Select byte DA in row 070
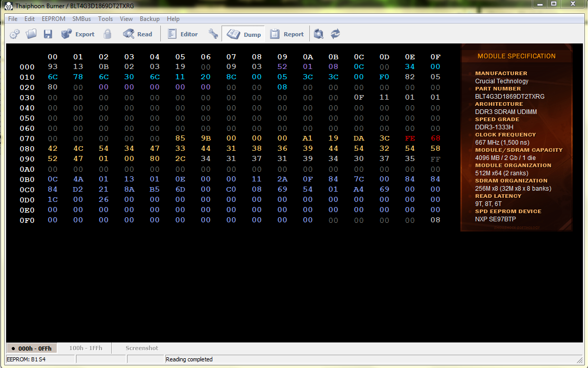The image size is (588, 368). 359,138
